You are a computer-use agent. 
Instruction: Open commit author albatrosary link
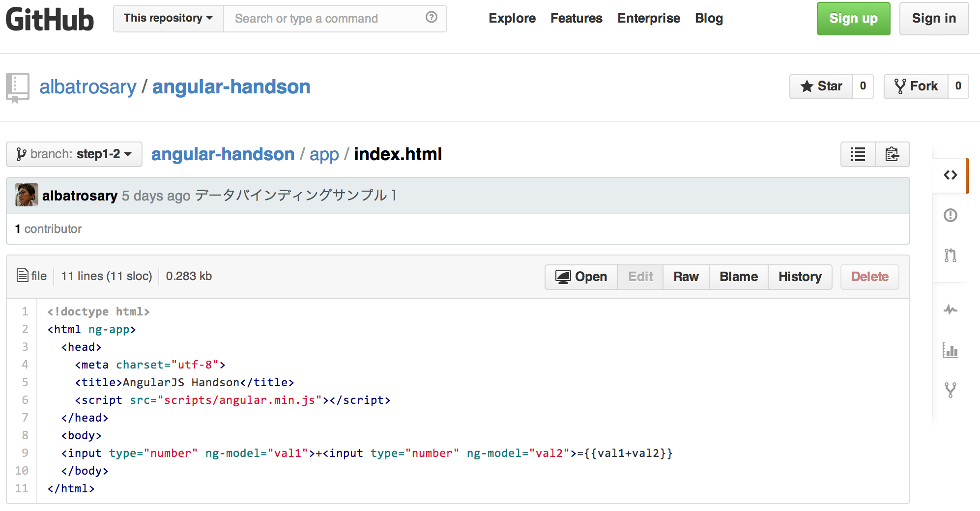coord(80,196)
